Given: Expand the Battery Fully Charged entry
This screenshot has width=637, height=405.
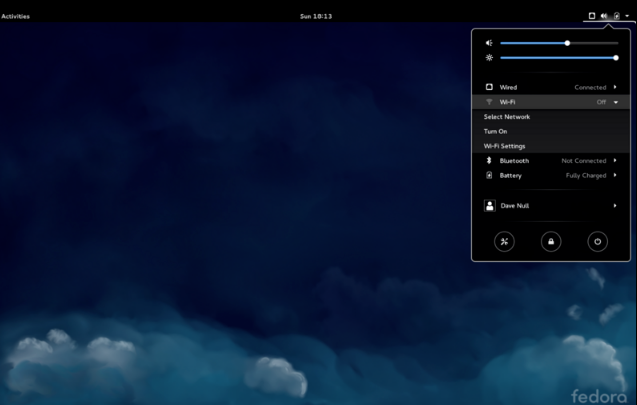Looking at the screenshot, I should click(615, 175).
